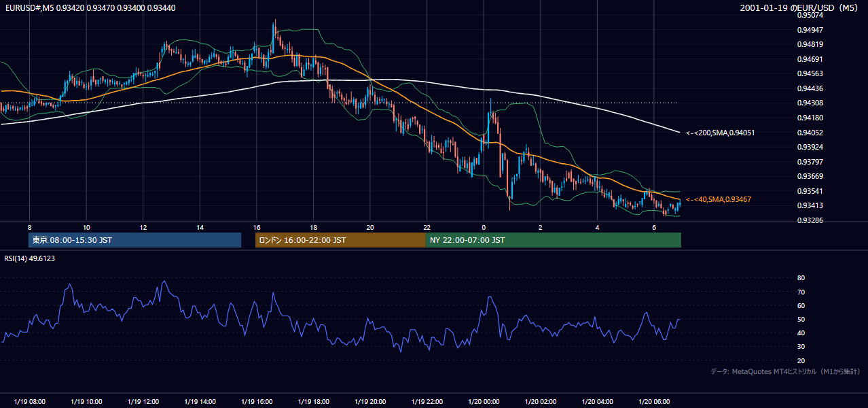
Task: Select the Tokyo 08:00-15:30 JST session bar
Action: pos(134,240)
